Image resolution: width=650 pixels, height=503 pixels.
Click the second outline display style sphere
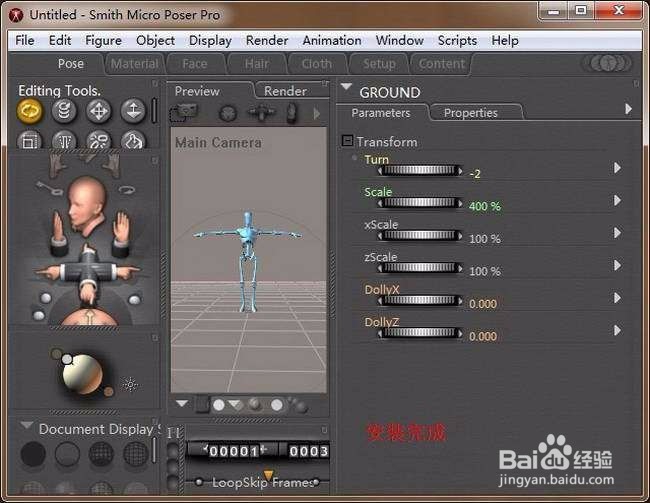[x=67, y=454]
